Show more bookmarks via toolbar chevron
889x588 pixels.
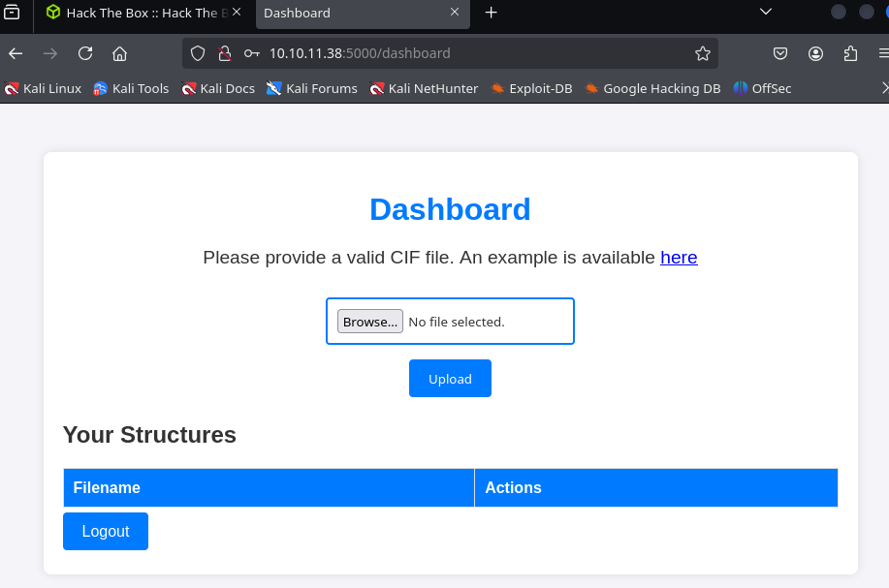(x=883, y=88)
